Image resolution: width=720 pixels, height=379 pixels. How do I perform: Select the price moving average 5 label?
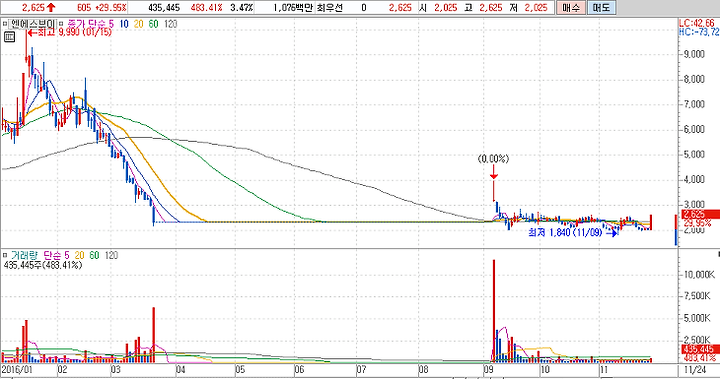click(x=112, y=24)
